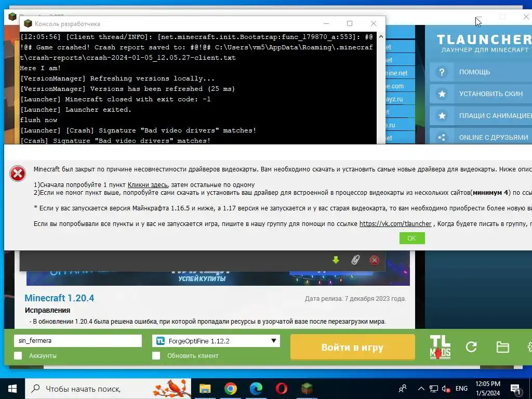
Task: Open the clock showing 12:05 PM
Action: pyautogui.click(x=487, y=389)
